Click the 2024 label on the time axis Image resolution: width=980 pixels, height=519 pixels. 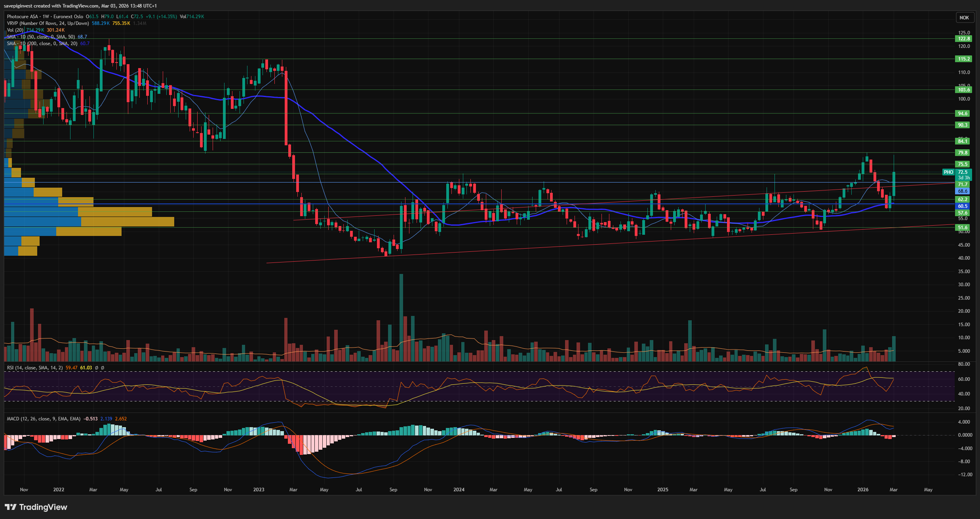[x=459, y=490]
